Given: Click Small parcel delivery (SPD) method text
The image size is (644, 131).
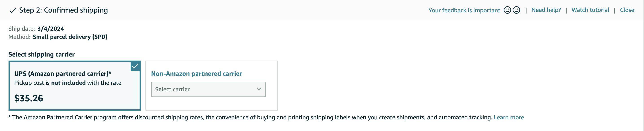Looking at the screenshot, I should click(x=70, y=37).
